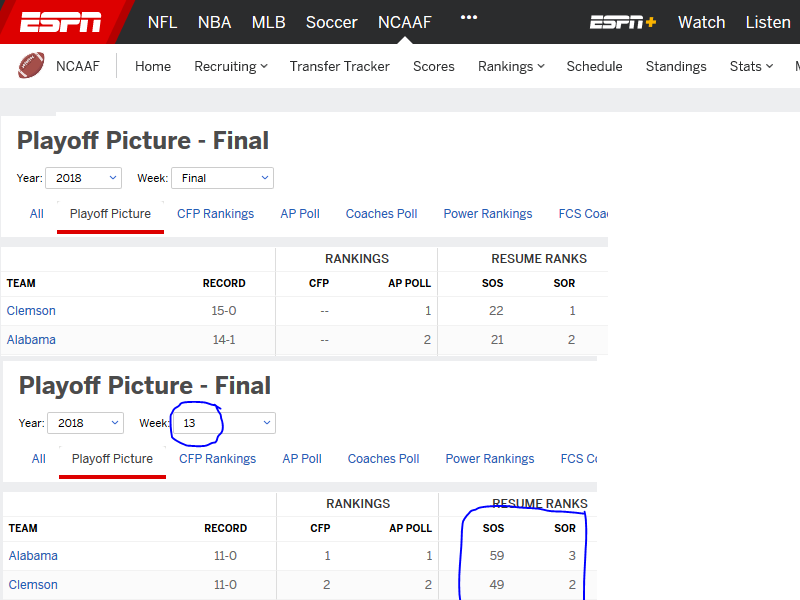Screen dimensions: 800x600
Task: Click SOS value 21 for Alabama
Action: 497,340
